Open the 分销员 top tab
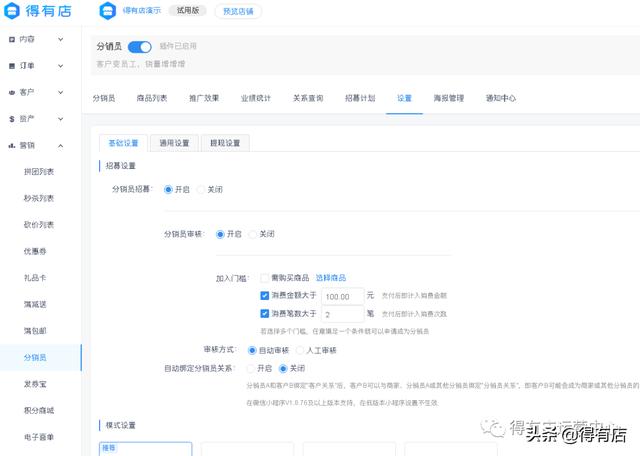This screenshot has width=640, height=456. click(104, 98)
